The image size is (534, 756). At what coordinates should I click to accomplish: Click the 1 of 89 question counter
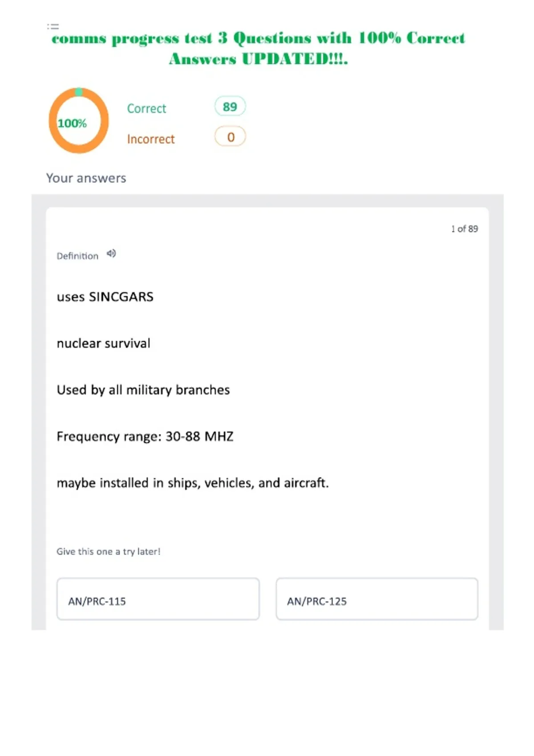[464, 229]
